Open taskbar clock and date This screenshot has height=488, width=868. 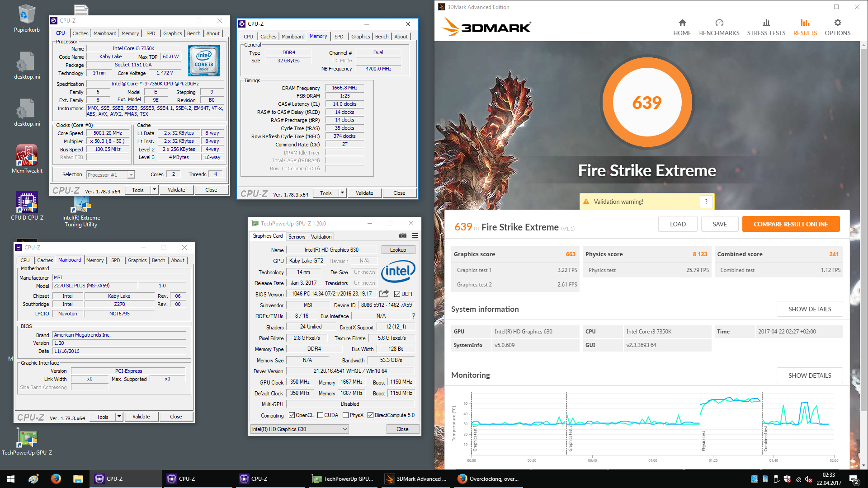(x=829, y=479)
